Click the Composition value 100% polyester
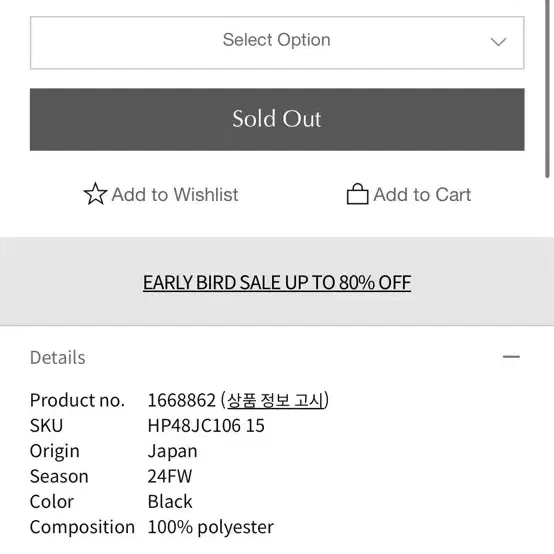Viewport: 554px width, 554px height. (x=211, y=527)
